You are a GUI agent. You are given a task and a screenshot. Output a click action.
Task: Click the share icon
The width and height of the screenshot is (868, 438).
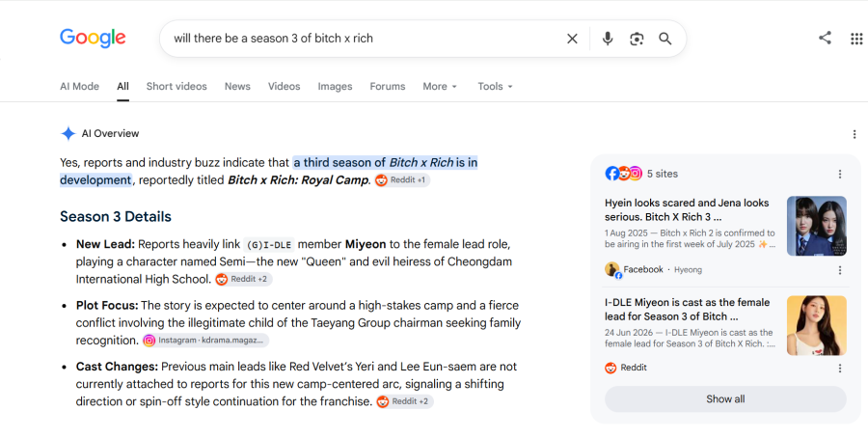[x=825, y=38]
